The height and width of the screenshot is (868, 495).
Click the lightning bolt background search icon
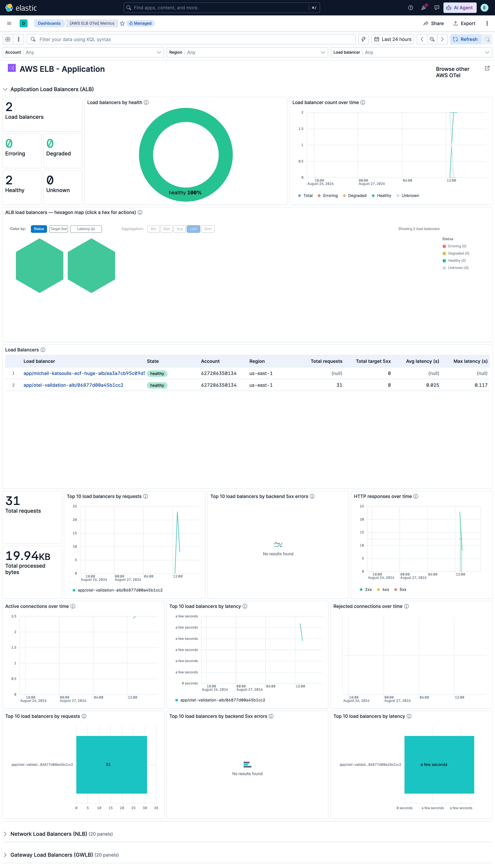363,39
